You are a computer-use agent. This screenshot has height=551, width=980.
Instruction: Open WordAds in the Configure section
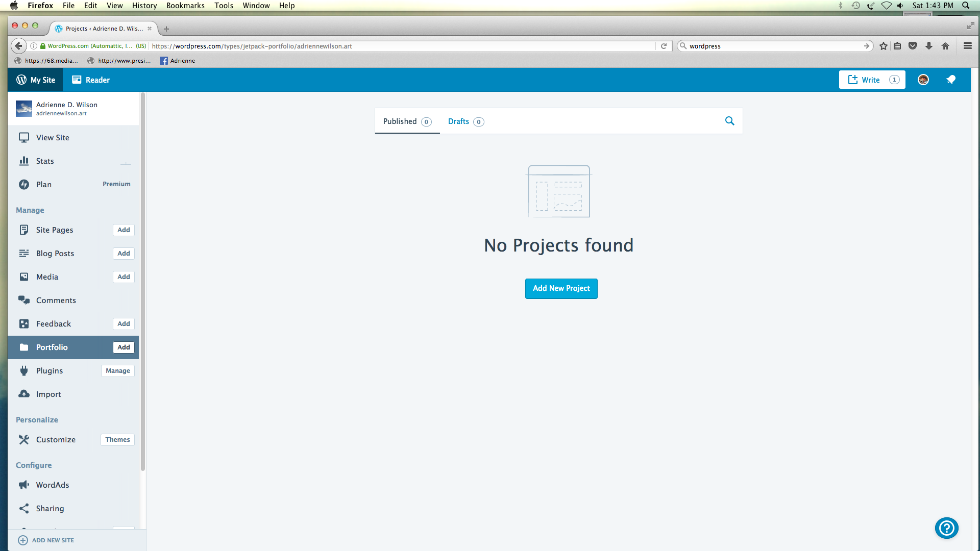tap(52, 485)
